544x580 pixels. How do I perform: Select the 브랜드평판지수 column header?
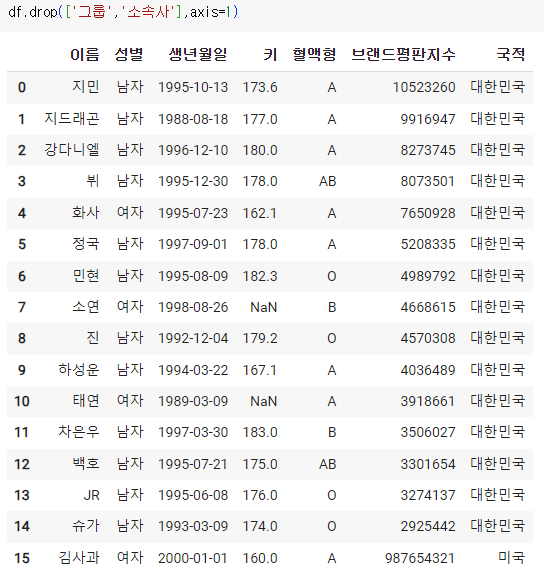click(403, 54)
